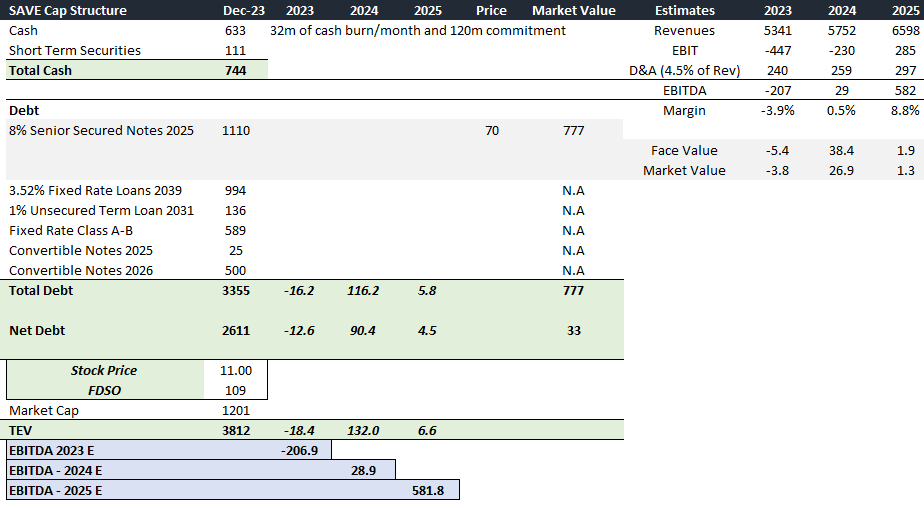Select the TEV multiple 132.0
The width and height of the screenshot is (924, 508).
pyautogui.click(x=363, y=431)
